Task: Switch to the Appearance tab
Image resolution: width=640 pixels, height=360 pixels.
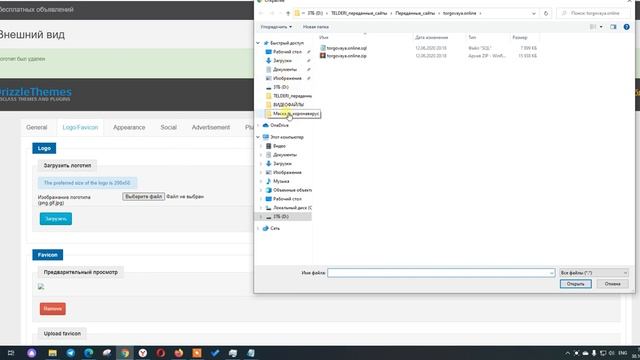Action: pos(129,127)
